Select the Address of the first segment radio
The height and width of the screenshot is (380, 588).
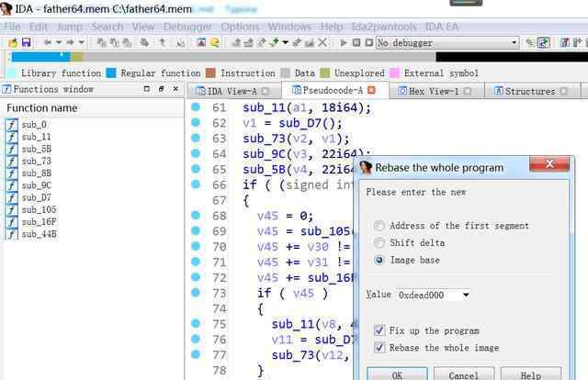(x=379, y=226)
